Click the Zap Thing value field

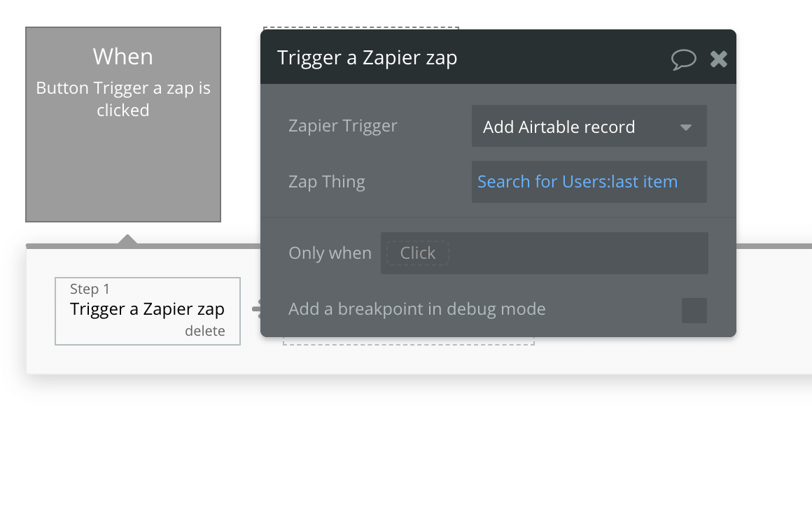[x=589, y=181]
